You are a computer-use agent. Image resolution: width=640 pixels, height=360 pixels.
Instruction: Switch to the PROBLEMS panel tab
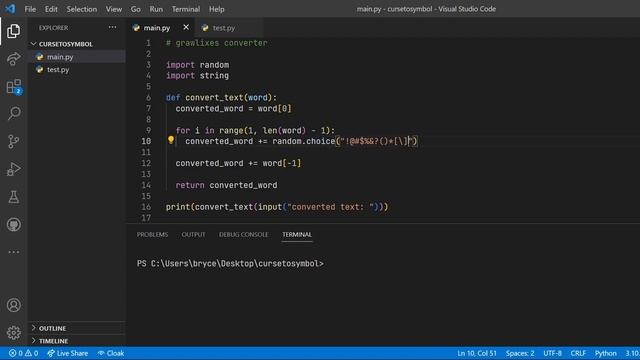pos(152,234)
